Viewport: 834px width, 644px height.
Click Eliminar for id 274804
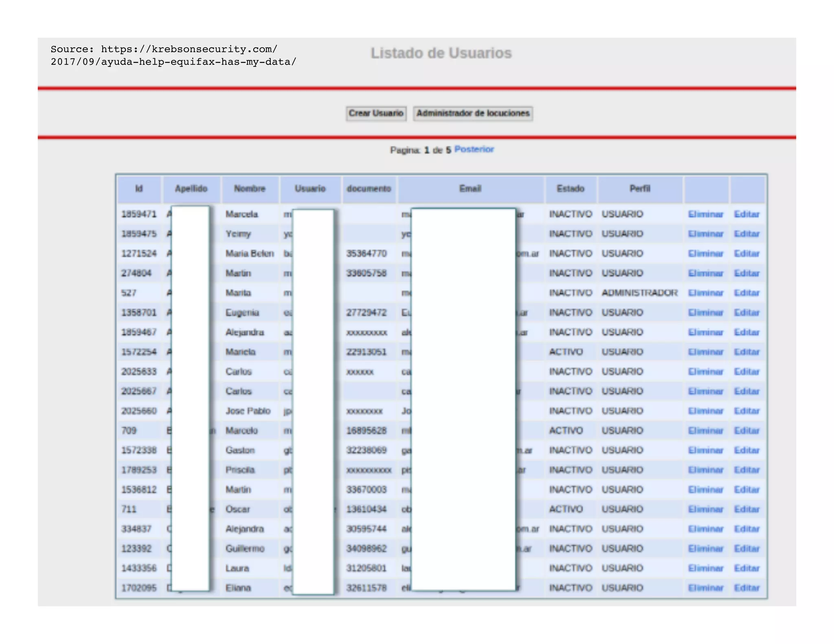(x=706, y=273)
